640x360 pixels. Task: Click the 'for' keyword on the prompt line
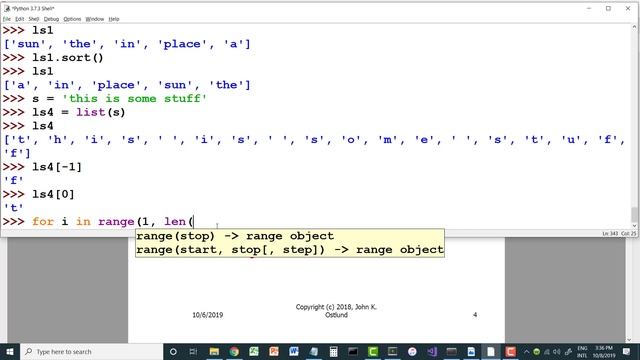43,222
